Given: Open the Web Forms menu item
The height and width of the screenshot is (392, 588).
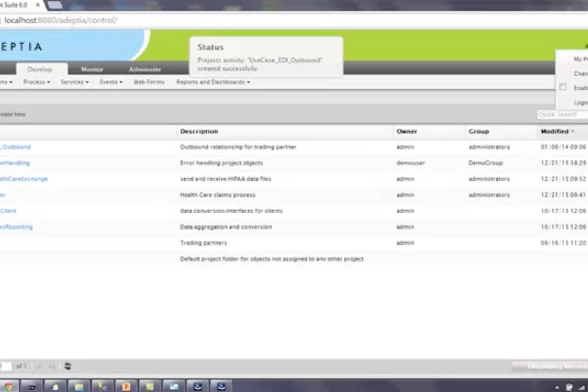Looking at the screenshot, I should 149,82.
